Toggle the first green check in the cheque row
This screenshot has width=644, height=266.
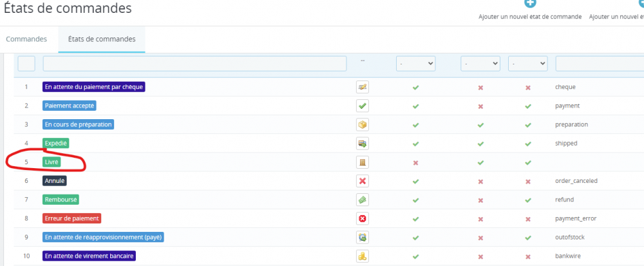coord(415,88)
